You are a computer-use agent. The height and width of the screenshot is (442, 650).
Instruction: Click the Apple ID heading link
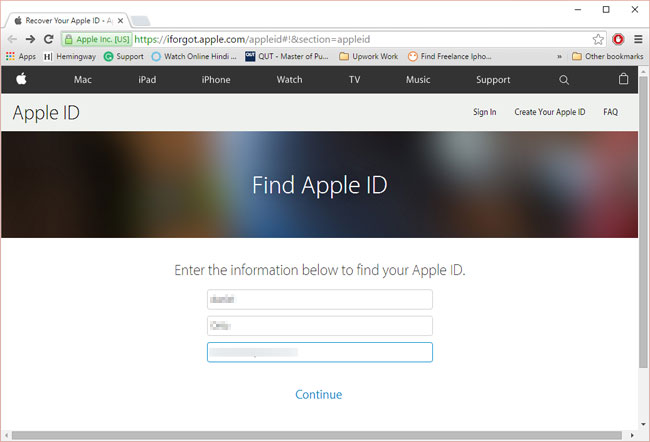[46, 113]
